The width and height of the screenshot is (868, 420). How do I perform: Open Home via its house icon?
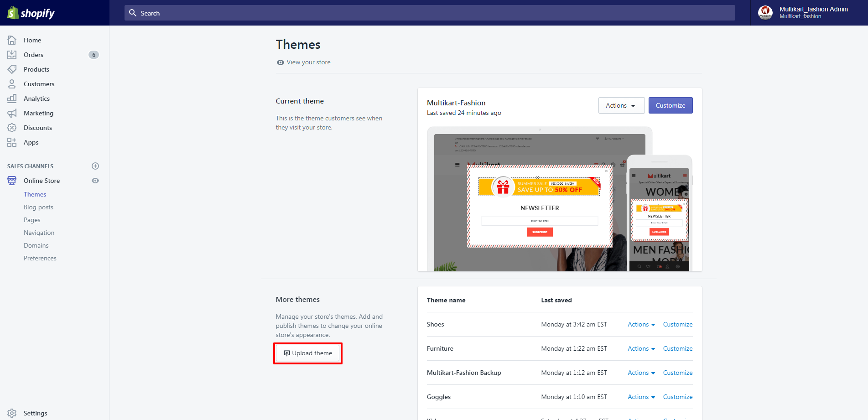click(12, 40)
